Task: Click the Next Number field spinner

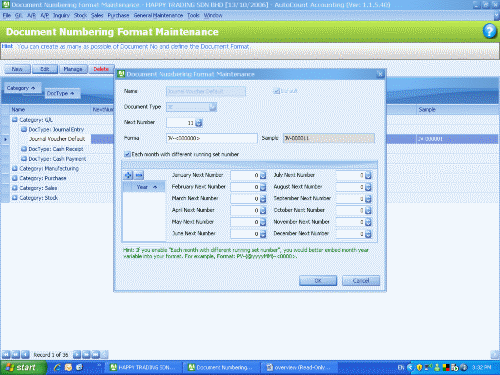Action: coord(199,123)
